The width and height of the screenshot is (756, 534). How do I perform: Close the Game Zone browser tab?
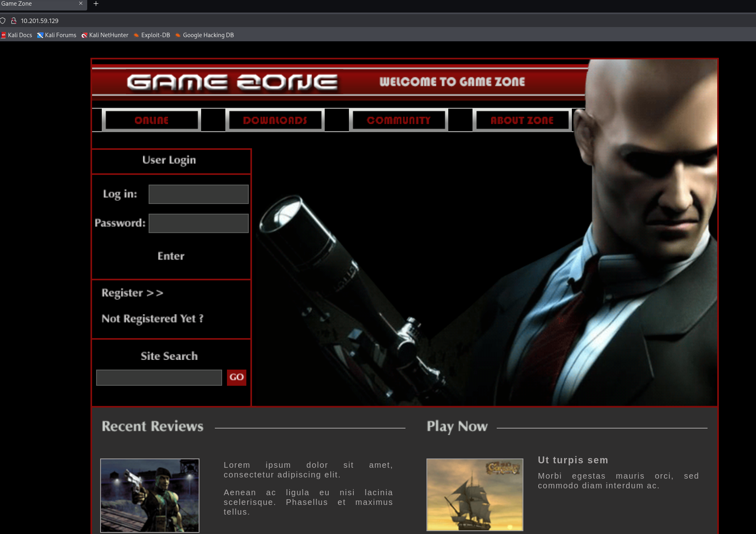[x=81, y=4]
